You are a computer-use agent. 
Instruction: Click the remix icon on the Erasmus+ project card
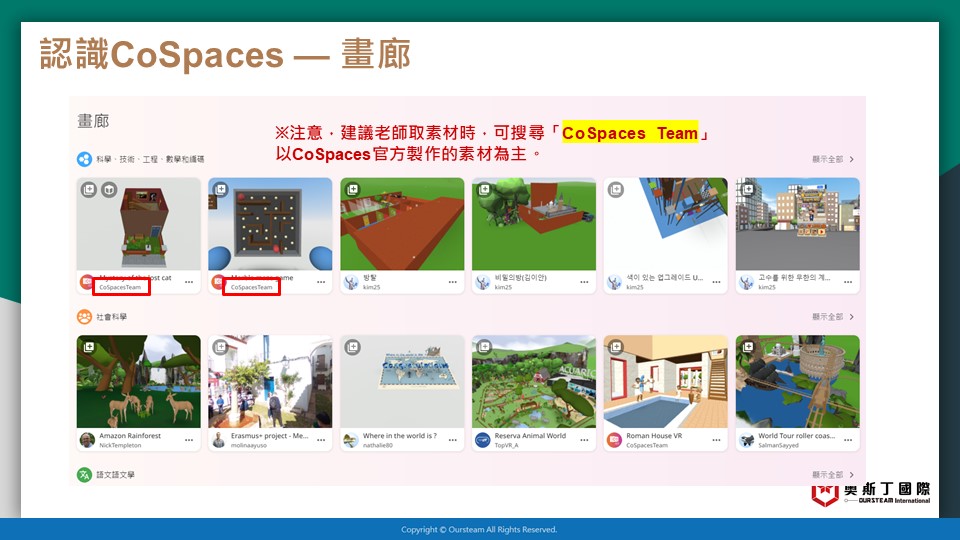(x=220, y=347)
